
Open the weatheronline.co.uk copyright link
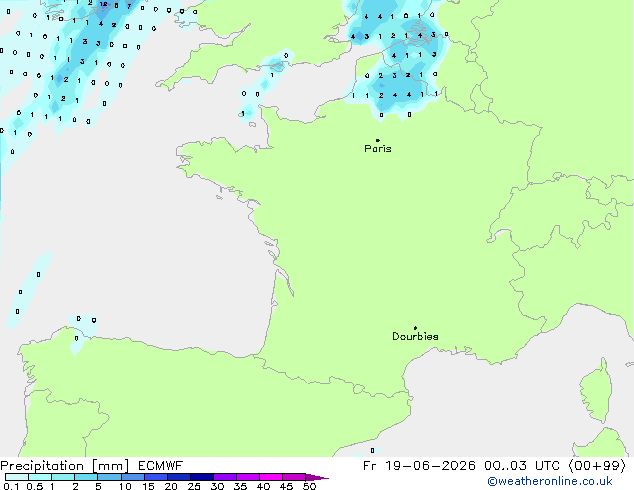pos(550,481)
